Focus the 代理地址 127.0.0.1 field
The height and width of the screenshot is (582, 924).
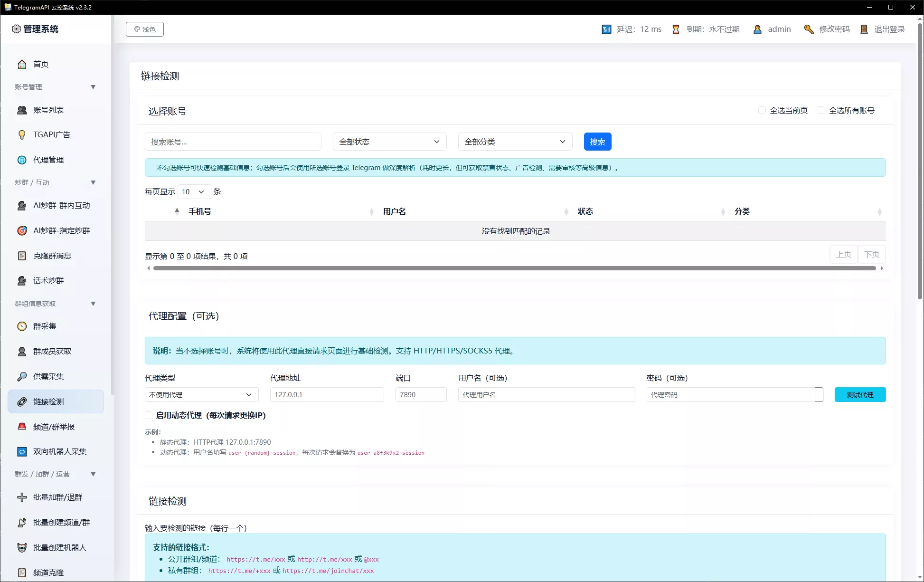click(x=327, y=395)
